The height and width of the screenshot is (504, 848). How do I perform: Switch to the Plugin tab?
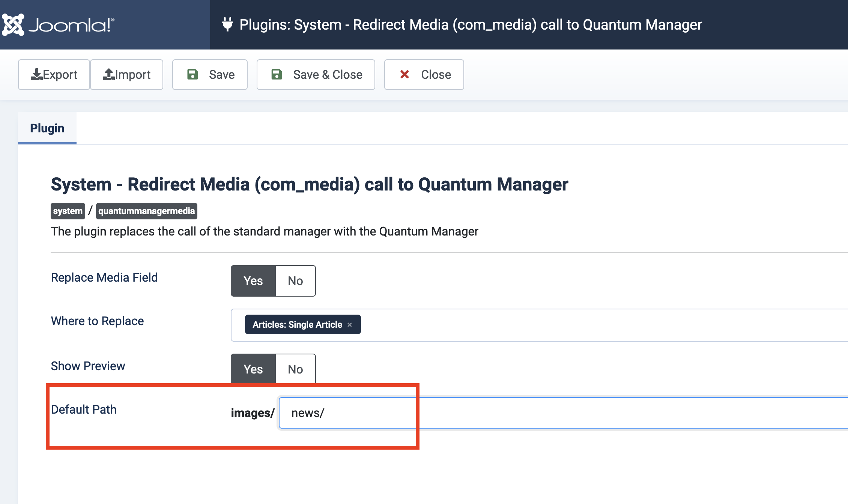coord(47,128)
